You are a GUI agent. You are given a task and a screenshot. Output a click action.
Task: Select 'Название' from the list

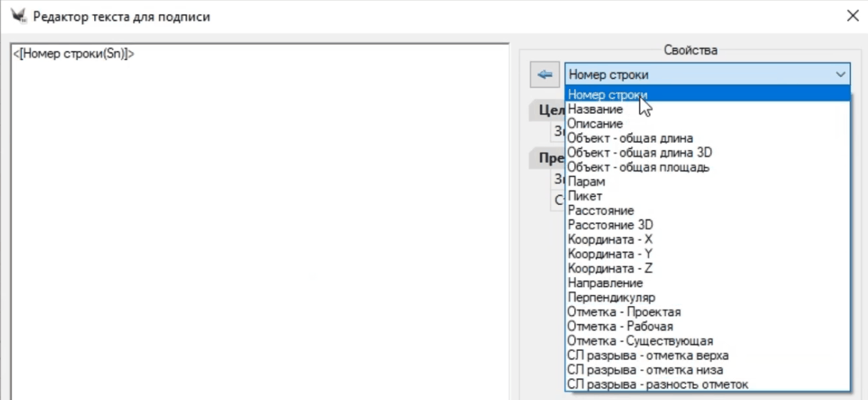[595, 110]
